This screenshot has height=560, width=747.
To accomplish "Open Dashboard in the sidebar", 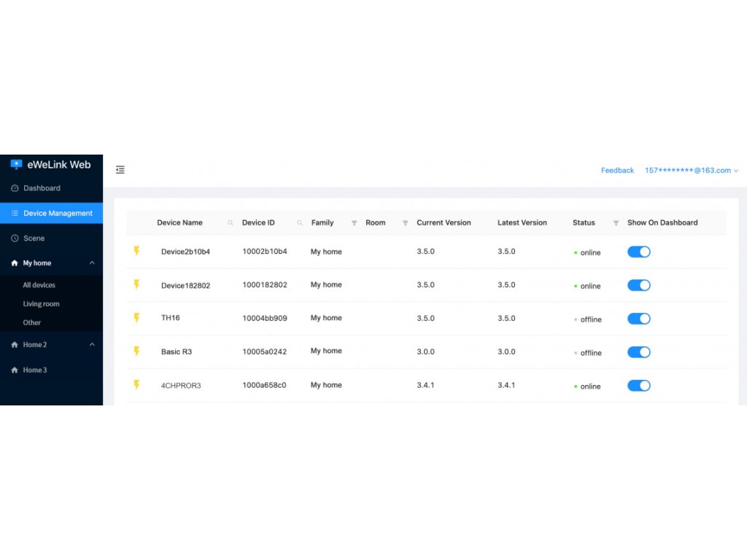I will click(x=52, y=188).
